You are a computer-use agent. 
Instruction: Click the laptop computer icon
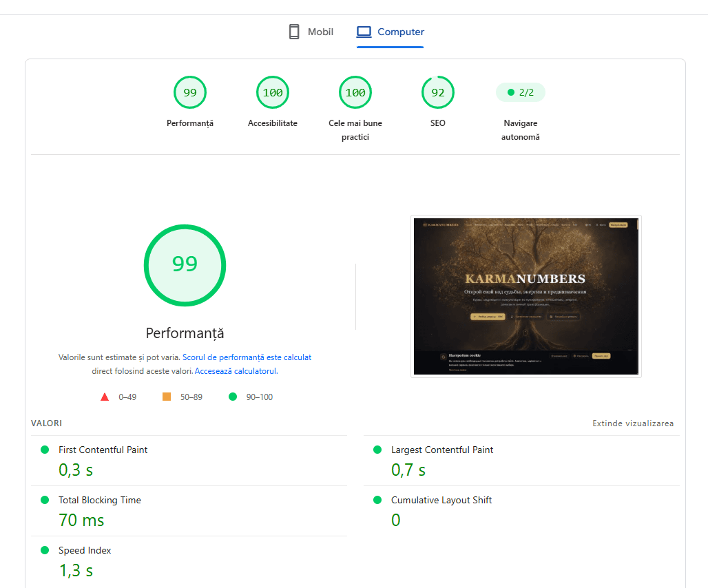coord(364,32)
